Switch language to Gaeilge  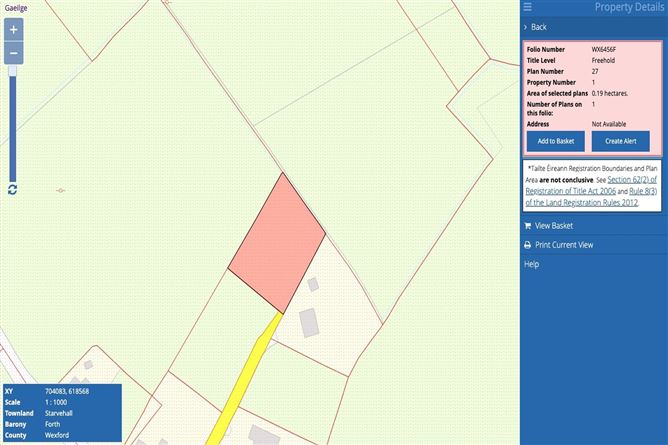[x=16, y=8]
